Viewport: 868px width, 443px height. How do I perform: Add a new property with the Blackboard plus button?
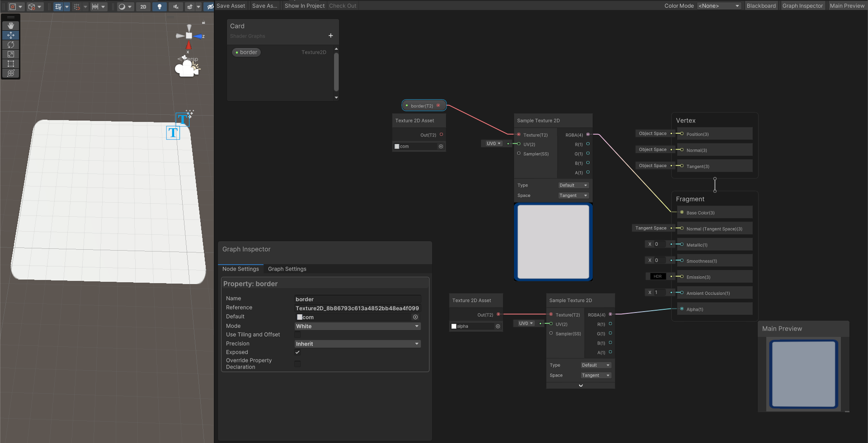[330, 36]
